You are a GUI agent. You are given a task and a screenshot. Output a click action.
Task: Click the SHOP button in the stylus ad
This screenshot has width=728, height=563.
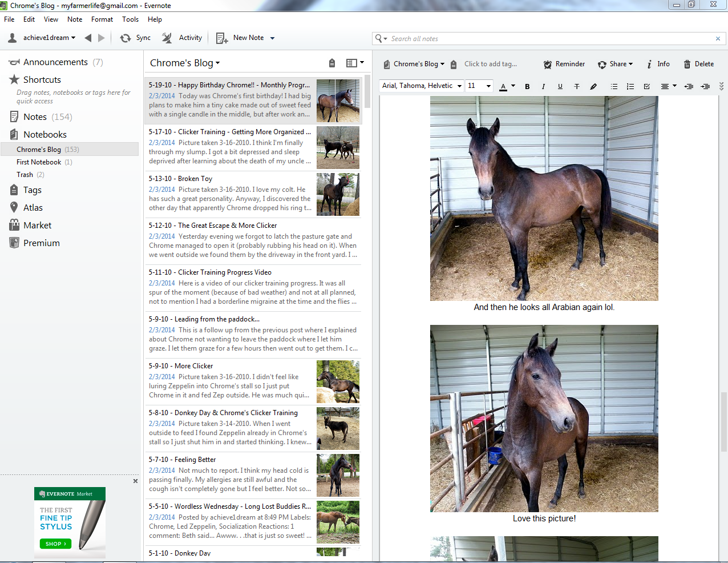pos(55,544)
